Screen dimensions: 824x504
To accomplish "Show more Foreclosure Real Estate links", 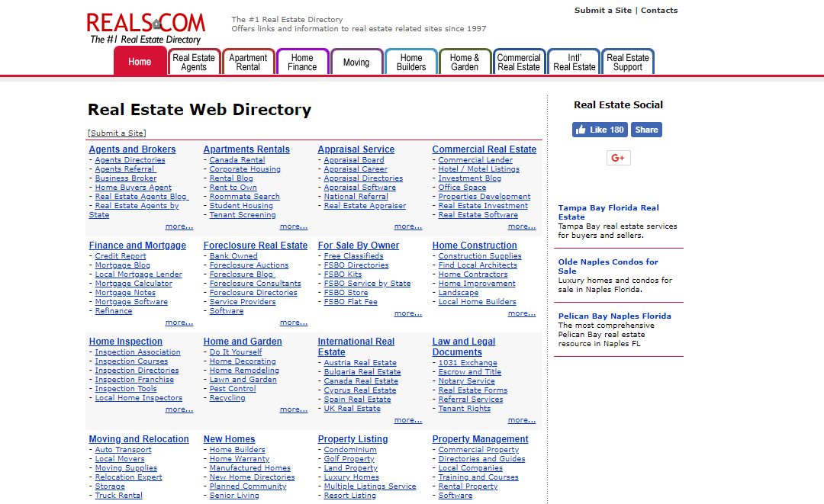I will click(294, 323).
